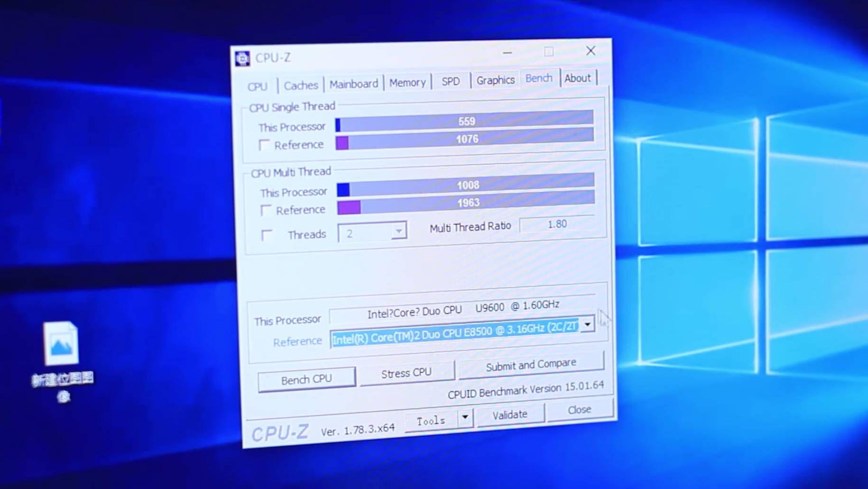Minimize the CPU-Z window

pos(507,53)
